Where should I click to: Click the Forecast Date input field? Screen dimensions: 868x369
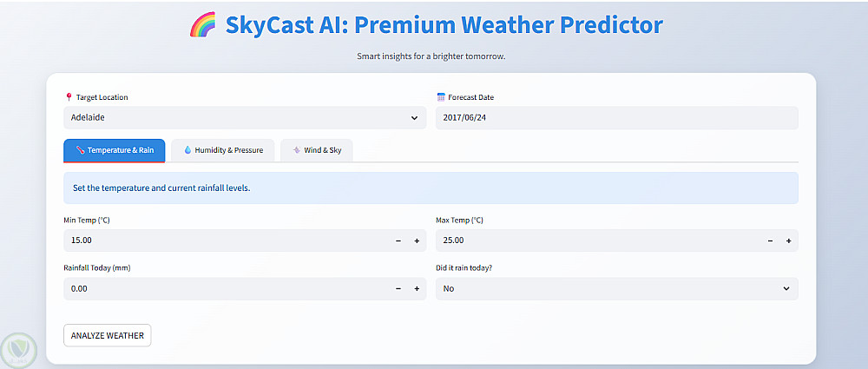coord(616,117)
